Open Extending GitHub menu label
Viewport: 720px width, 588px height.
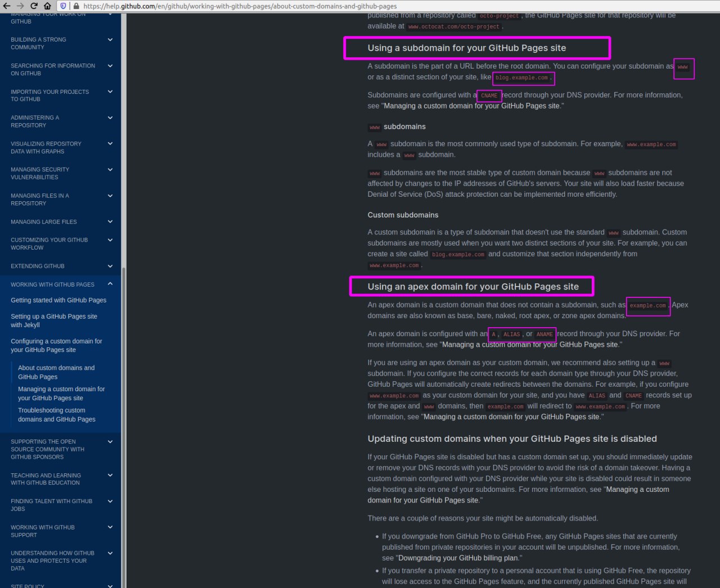[x=38, y=266]
